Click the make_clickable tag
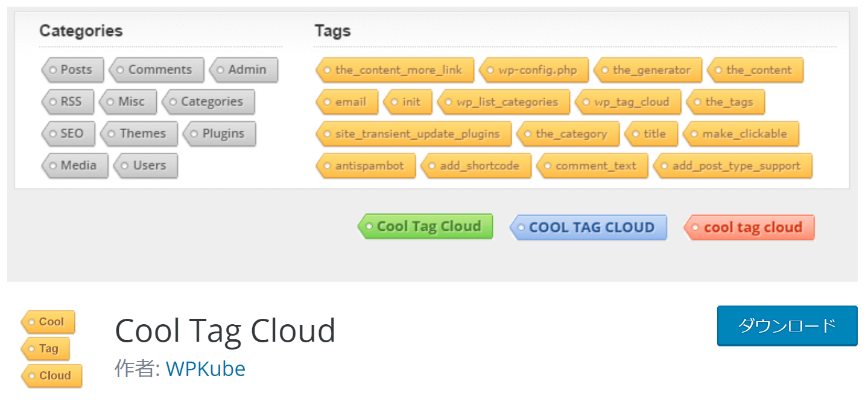The height and width of the screenshot is (411, 868). (x=741, y=134)
